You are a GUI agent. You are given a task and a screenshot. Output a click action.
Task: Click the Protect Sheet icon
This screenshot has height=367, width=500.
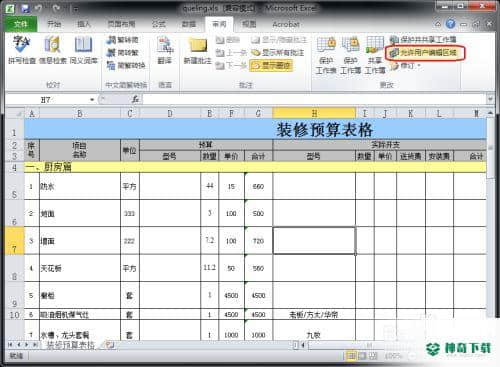point(326,55)
